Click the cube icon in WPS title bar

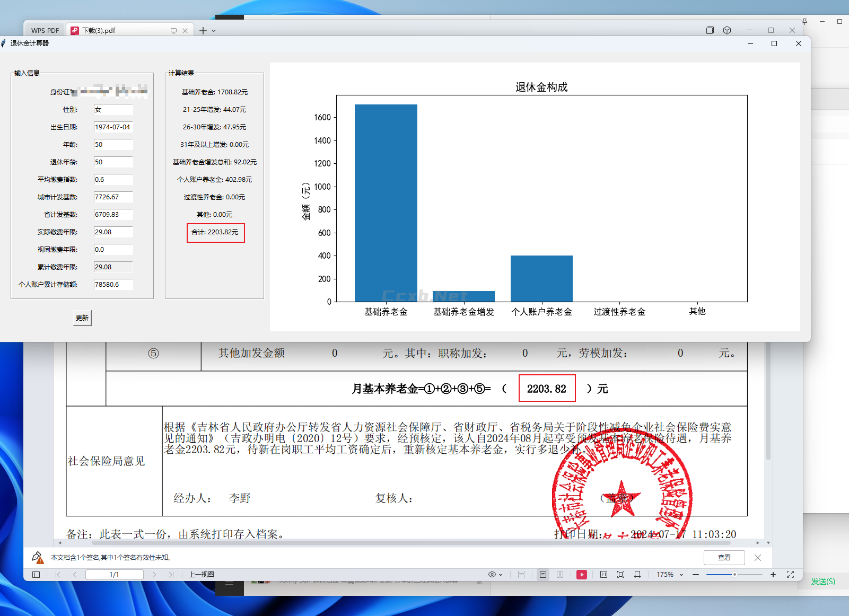(727, 30)
